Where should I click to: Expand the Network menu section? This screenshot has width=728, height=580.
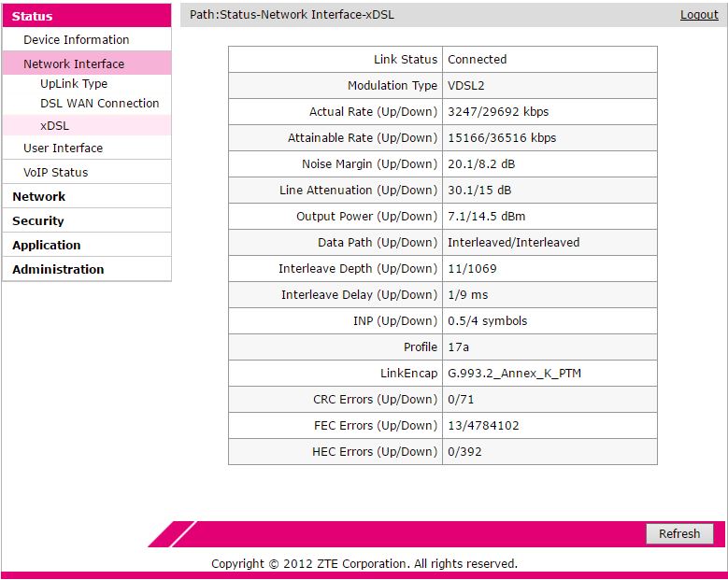38,197
